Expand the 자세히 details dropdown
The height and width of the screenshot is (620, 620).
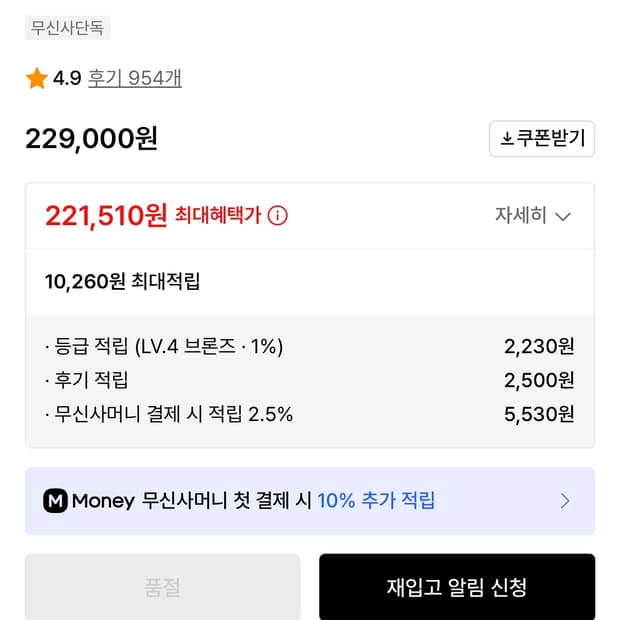[x=531, y=216]
